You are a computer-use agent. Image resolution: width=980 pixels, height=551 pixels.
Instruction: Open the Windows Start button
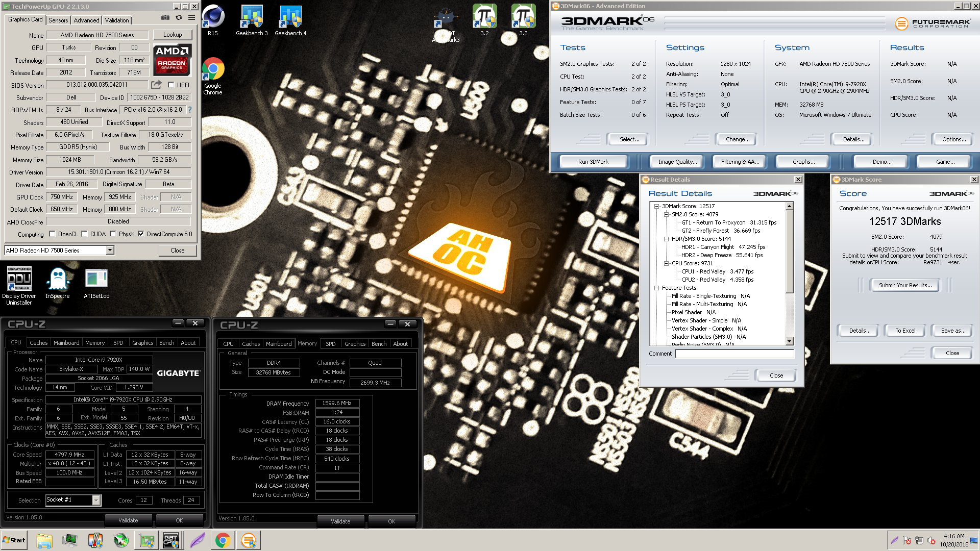(x=14, y=540)
